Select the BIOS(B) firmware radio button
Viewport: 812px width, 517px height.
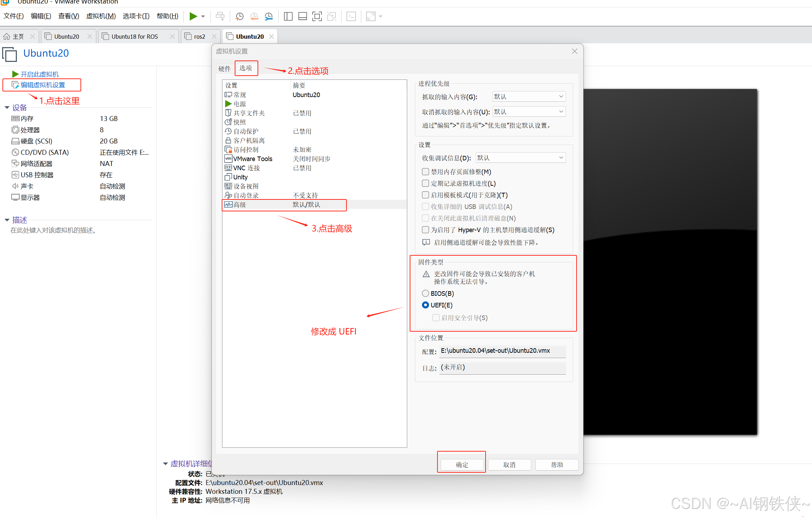tap(426, 293)
